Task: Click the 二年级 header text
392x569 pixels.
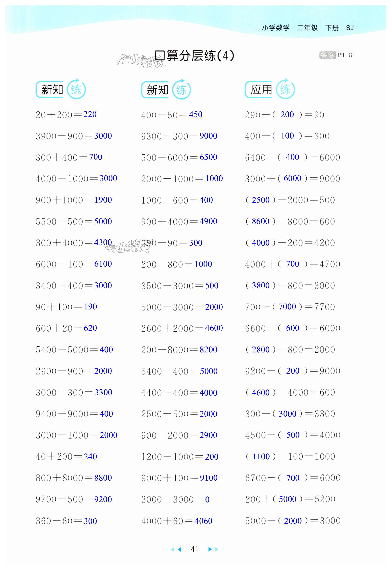Action: point(307,28)
